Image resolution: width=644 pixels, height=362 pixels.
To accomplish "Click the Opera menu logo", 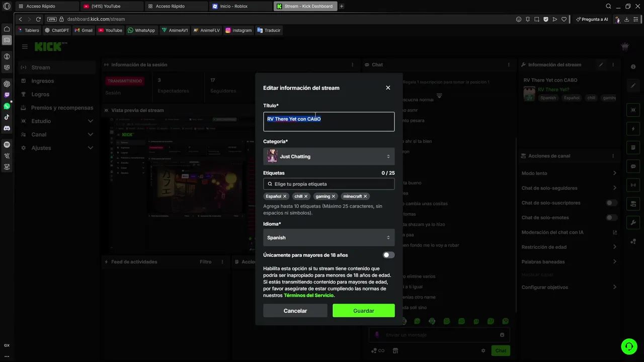I will pos(7,7).
